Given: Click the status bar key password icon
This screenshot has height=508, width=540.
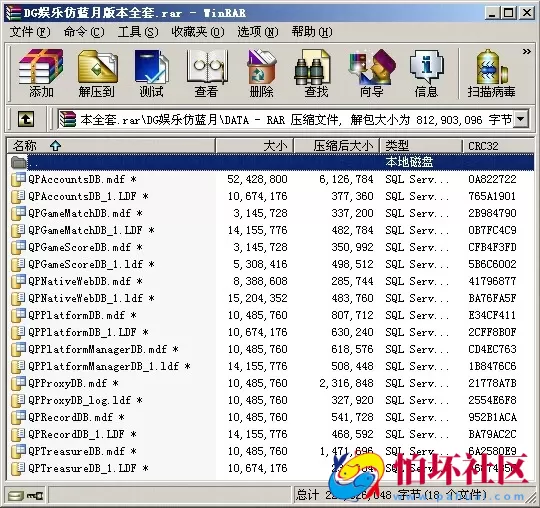Looking at the screenshot, I should click(x=35, y=496).
